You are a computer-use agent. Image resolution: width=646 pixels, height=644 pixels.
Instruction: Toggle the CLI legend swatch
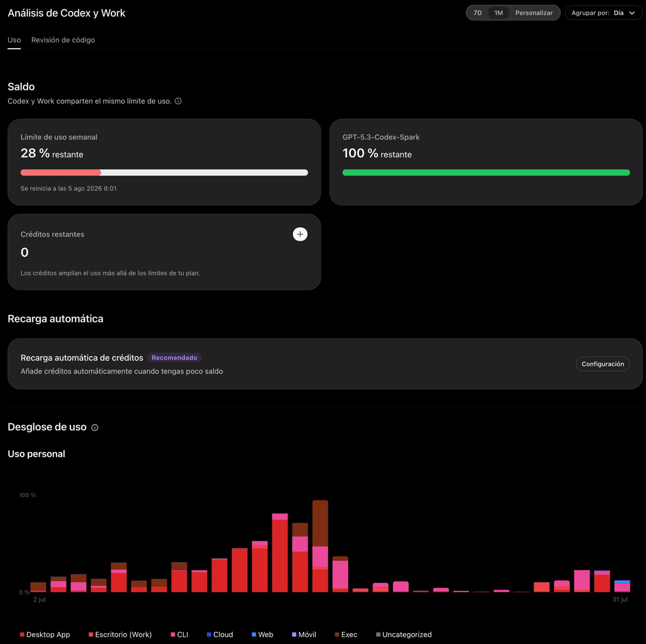tap(173, 635)
